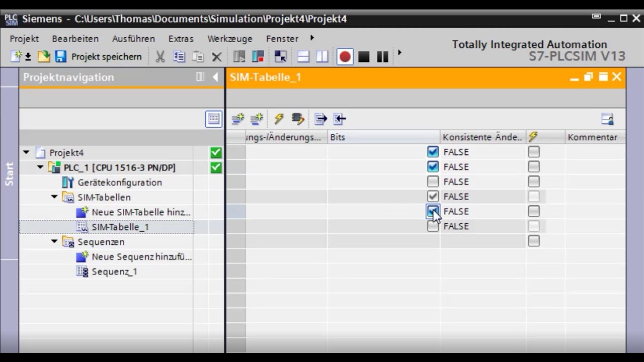Uncheck Bits checkbox in first table row
Viewport: 644px width, 362px height.
[x=433, y=152]
